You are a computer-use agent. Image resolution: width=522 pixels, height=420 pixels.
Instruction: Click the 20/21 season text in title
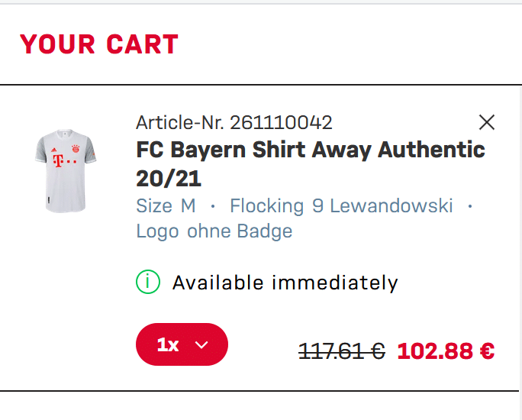[x=168, y=178]
